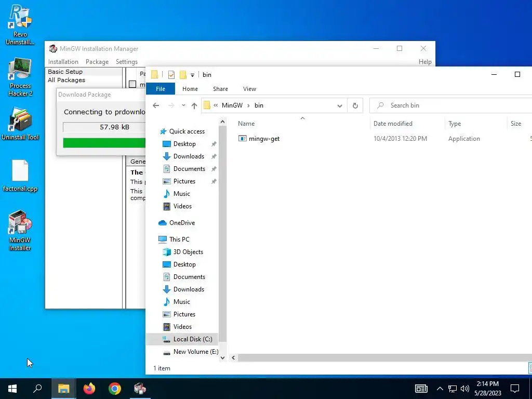The image size is (532, 399).
Task: Click the volume speaker tray icon
Action: (x=465, y=389)
